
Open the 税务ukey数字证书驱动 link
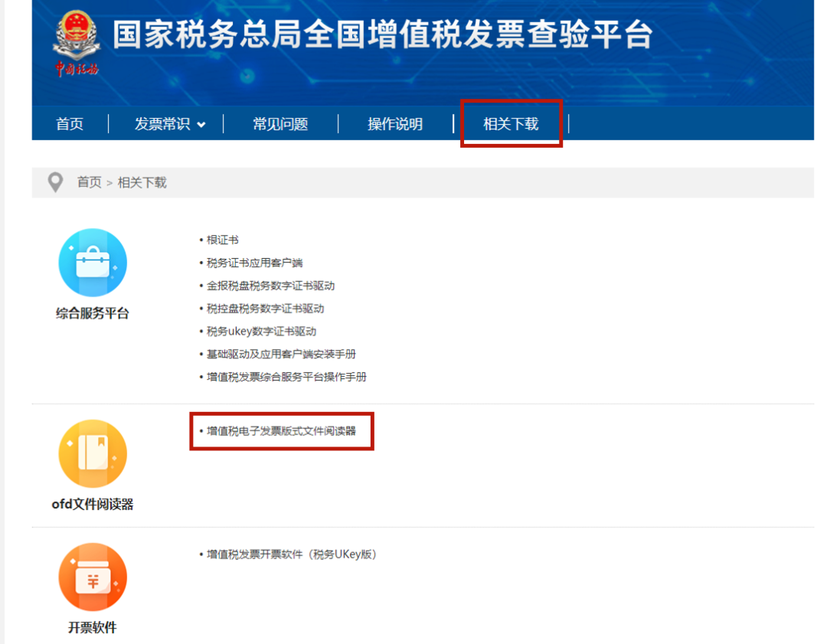[x=262, y=332]
